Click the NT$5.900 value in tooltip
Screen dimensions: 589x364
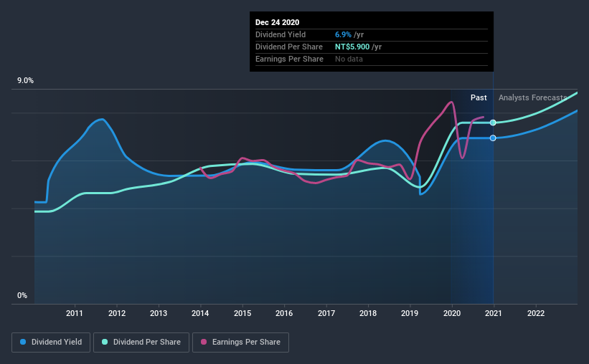coord(352,47)
